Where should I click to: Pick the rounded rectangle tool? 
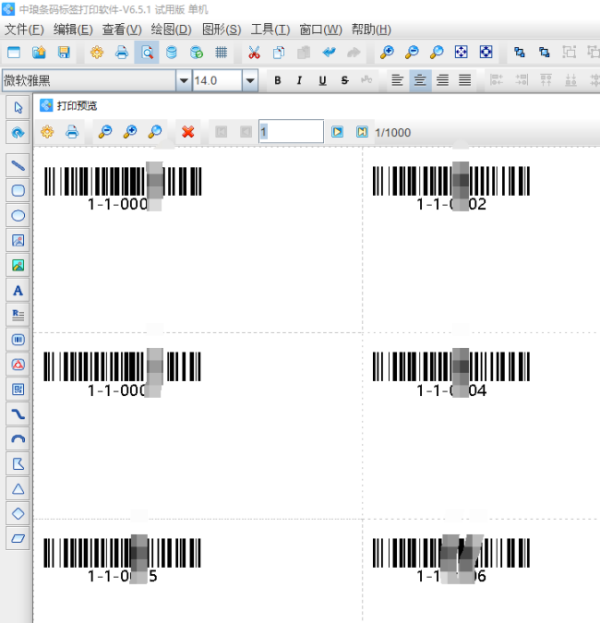17,190
